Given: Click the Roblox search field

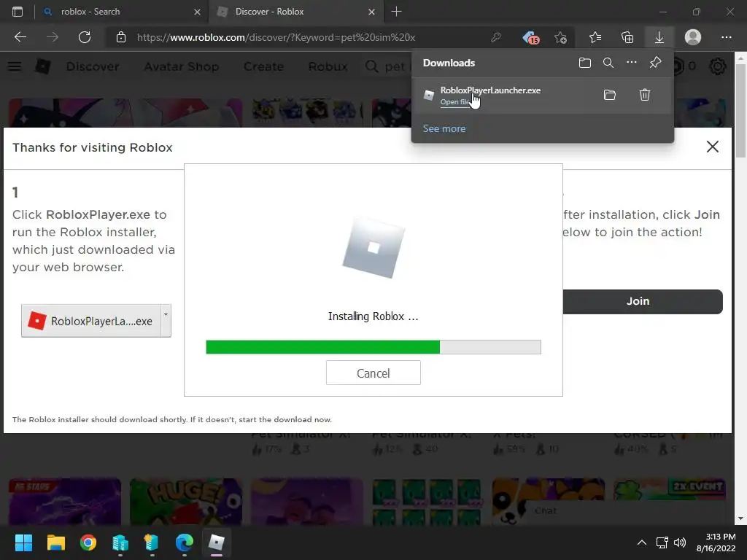Looking at the screenshot, I should tap(387, 66).
